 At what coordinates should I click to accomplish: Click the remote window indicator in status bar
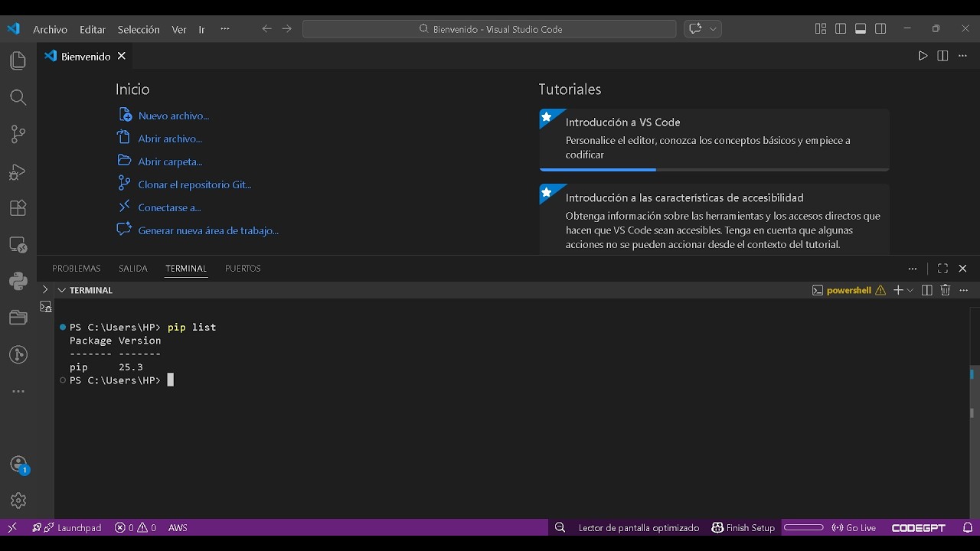coord(12,527)
